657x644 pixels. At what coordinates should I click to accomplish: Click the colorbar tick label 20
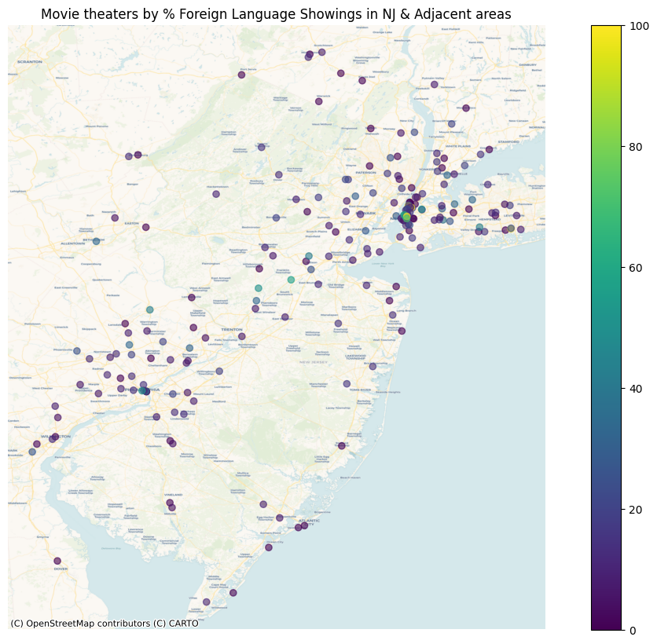click(x=637, y=509)
